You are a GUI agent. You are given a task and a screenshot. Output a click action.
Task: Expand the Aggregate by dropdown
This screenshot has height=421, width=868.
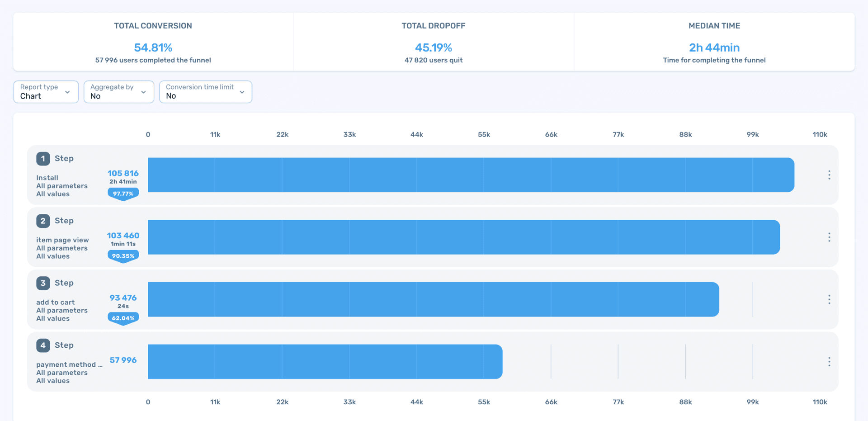(x=118, y=92)
